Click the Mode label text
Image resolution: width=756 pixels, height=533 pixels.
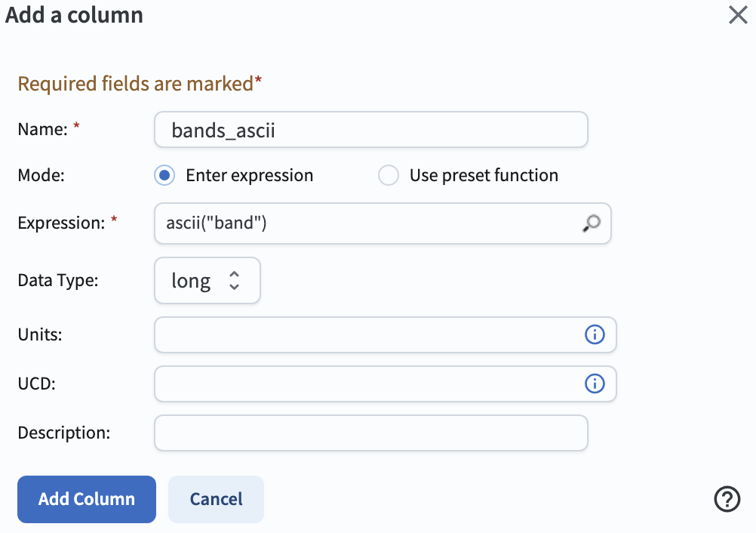41,175
